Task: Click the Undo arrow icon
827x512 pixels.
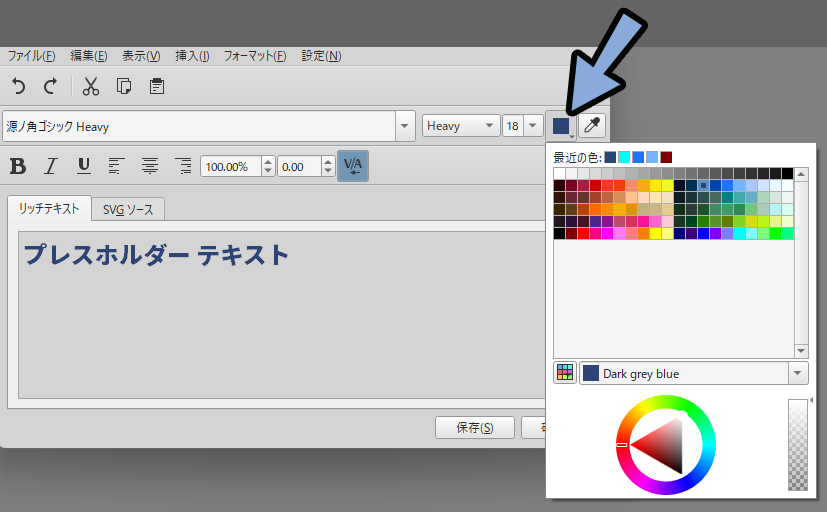Action: (x=19, y=86)
